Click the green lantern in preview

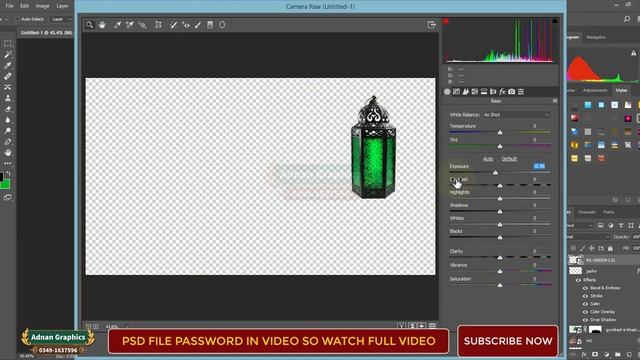coord(373,148)
